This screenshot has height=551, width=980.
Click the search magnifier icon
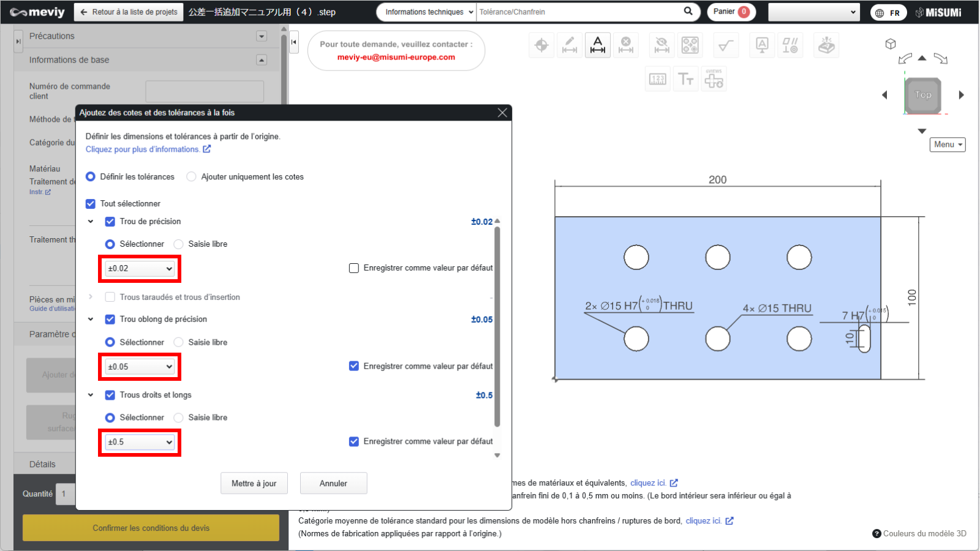[688, 12]
